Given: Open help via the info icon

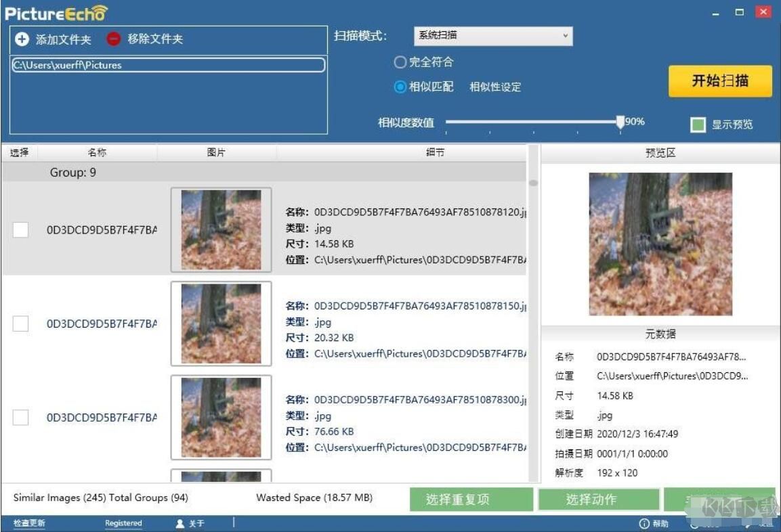Looking at the screenshot, I should pyautogui.click(x=643, y=523).
